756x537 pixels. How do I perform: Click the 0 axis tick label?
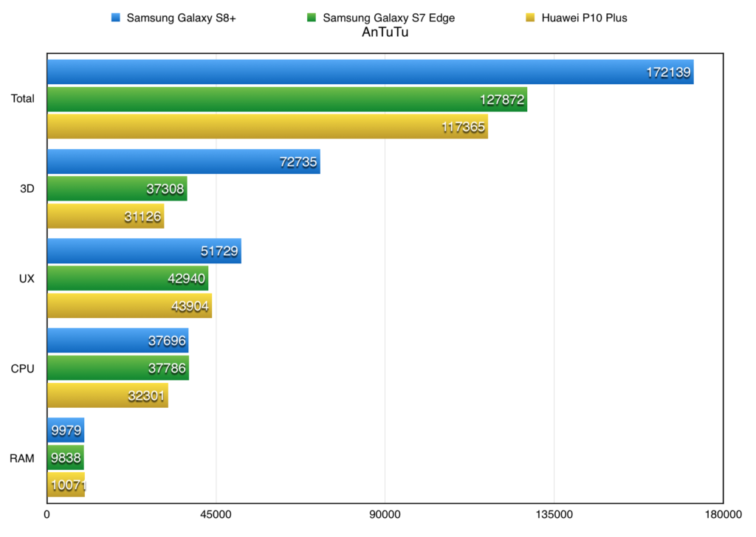click(47, 515)
